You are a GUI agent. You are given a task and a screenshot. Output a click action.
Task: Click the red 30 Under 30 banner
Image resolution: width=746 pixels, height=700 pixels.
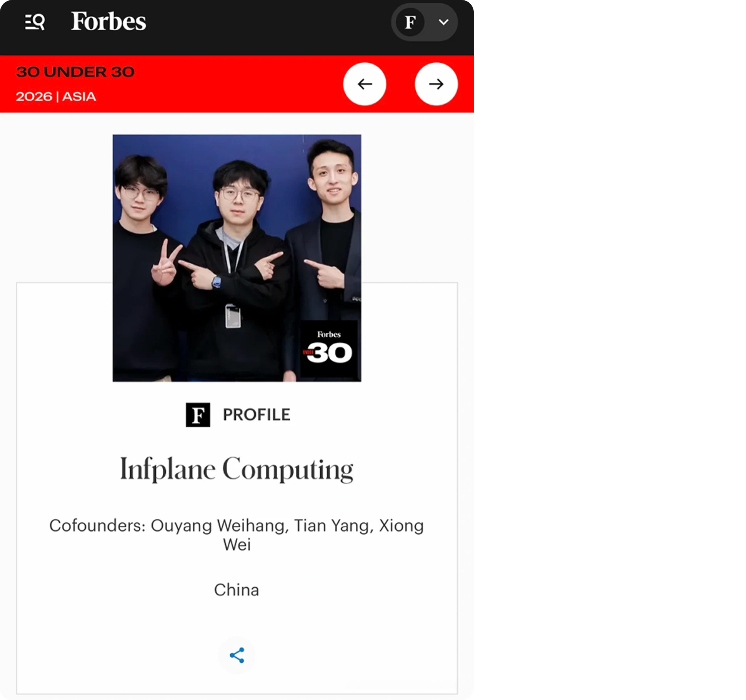237,84
